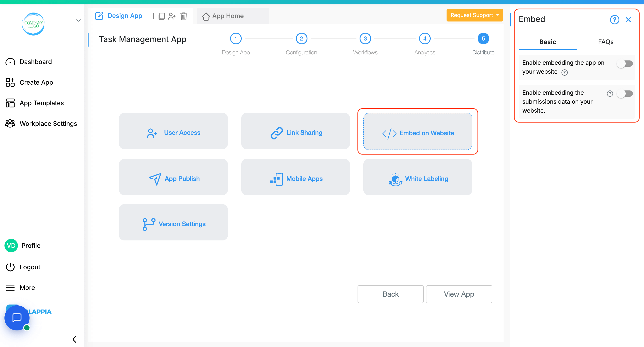Image resolution: width=644 pixels, height=347 pixels.
Task: Click the VD profile avatar
Action: (x=11, y=245)
